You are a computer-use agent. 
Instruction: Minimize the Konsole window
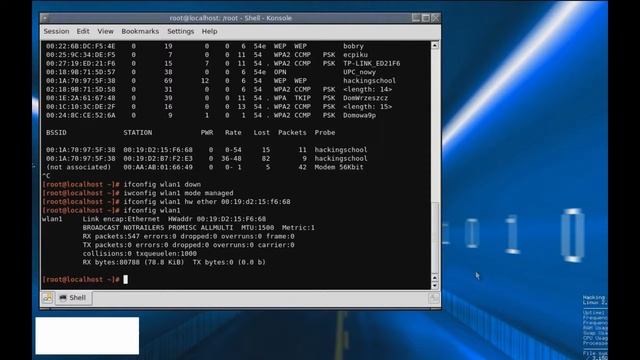point(416,18)
